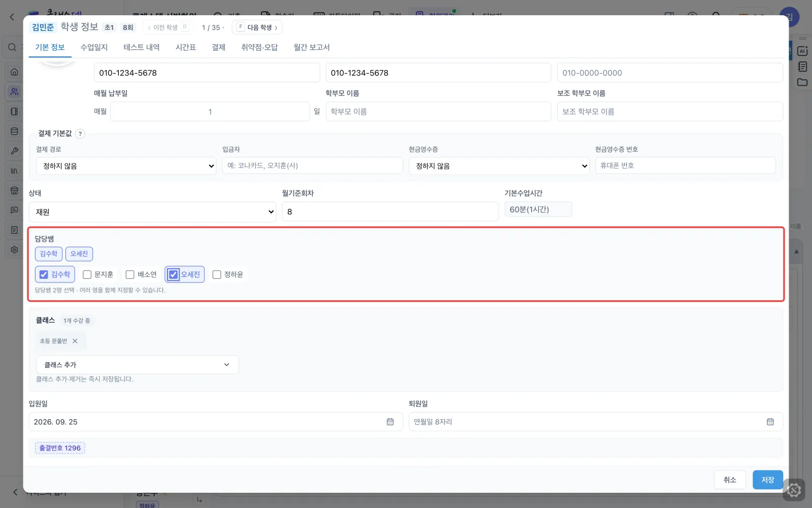Click the AI assistant icon on right edge
812x508 pixels.
coord(802,51)
